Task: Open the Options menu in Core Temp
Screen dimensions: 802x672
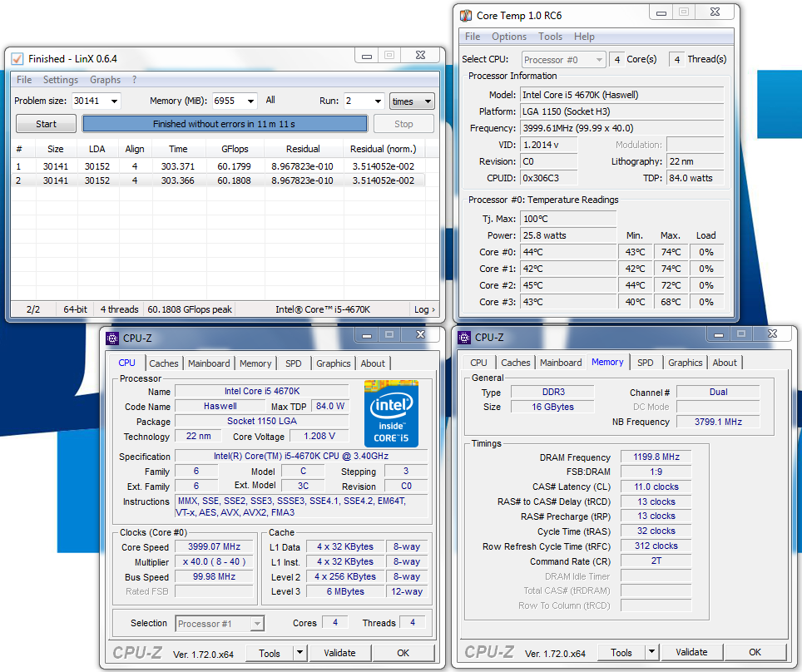Action: pos(508,37)
